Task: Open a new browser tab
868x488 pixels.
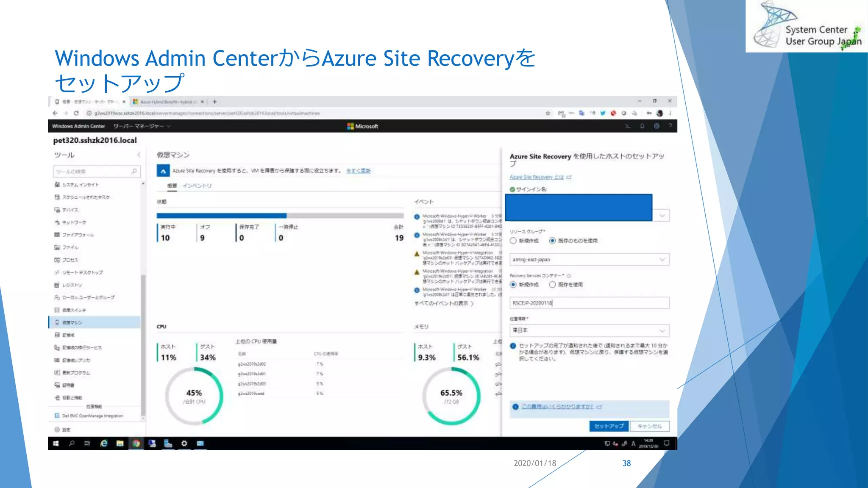Action: pyautogui.click(x=214, y=102)
